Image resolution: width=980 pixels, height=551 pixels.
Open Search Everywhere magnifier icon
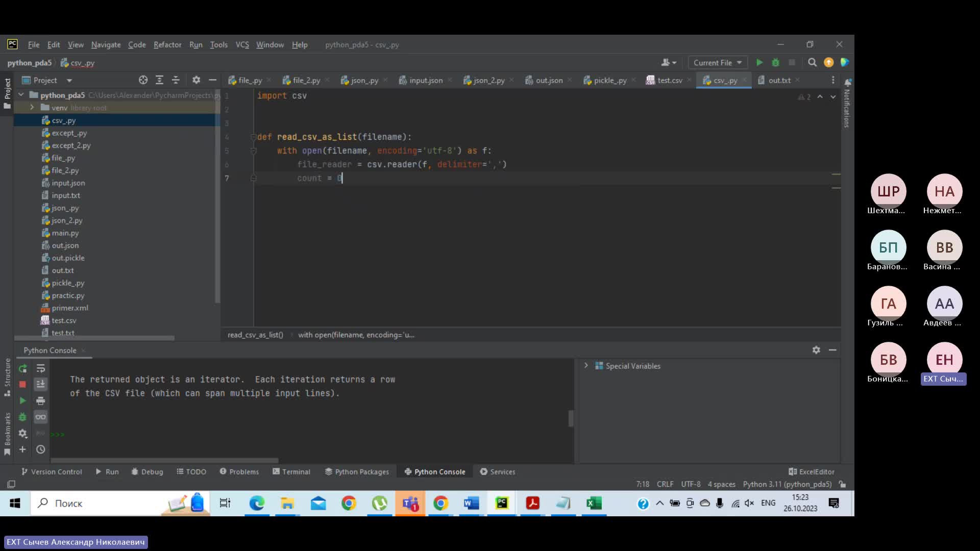click(812, 62)
